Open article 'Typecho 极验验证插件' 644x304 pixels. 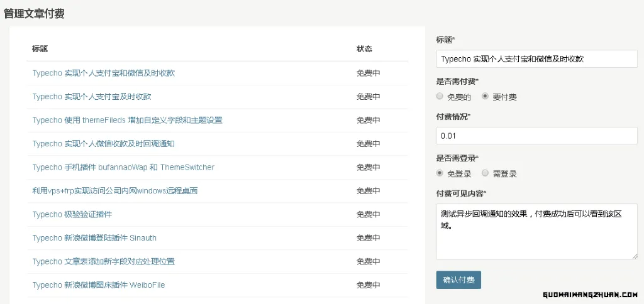[x=72, y=214]
